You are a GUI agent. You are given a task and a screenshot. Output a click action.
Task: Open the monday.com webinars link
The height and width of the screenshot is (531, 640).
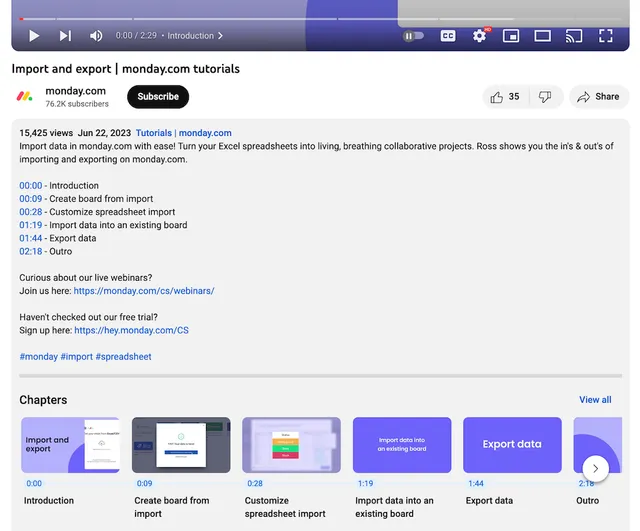pyautogui.click(x=144, y=291)
